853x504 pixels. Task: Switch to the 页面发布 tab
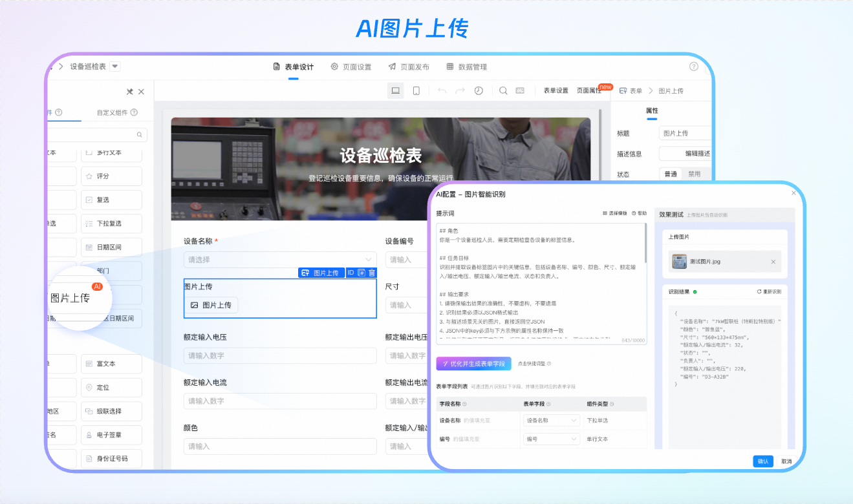[409, 67]
